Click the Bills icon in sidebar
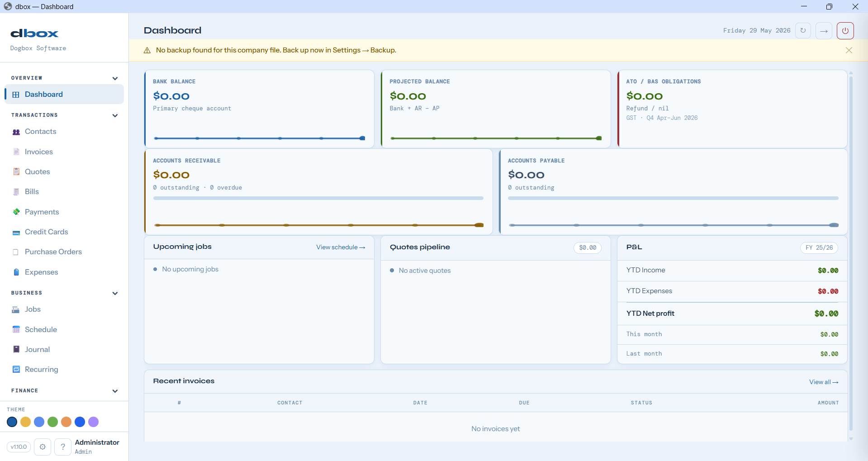The width and height of the screenshot is (868, 461). [16, 192]
